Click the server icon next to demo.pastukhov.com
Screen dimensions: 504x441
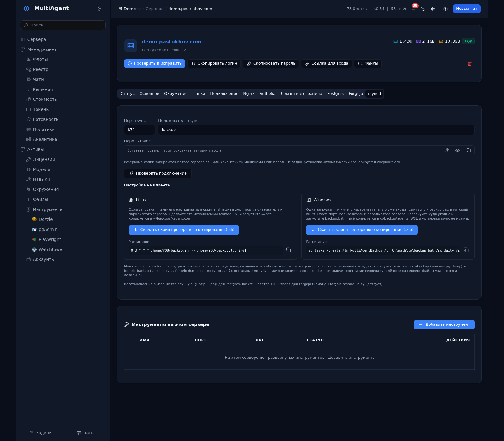point(131,46)
